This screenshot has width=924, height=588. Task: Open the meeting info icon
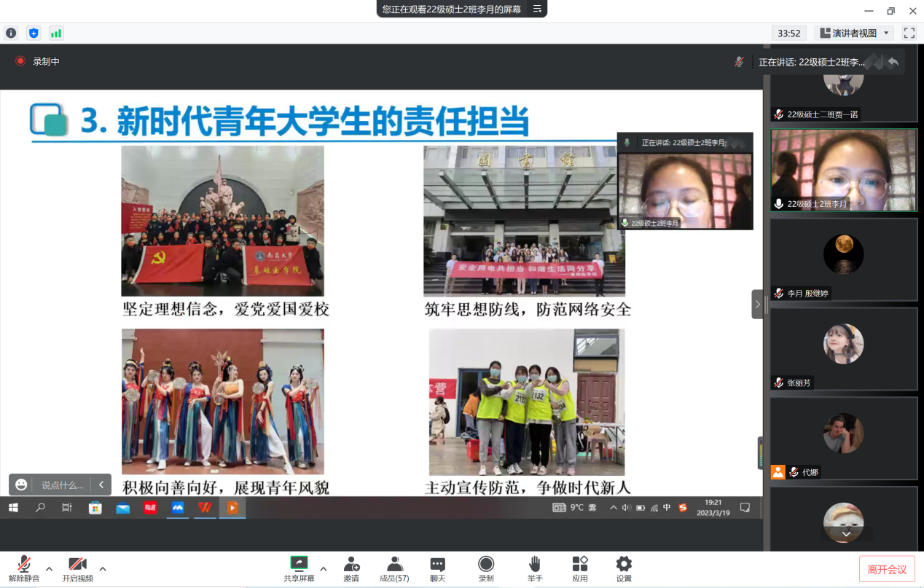(x=11, y=33)
